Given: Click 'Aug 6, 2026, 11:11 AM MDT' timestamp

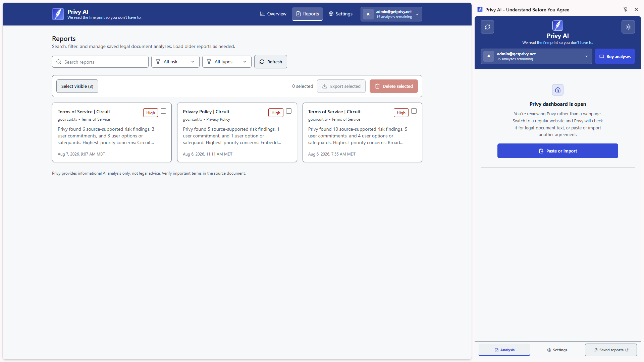Looking at the screenshot, I should [207, 154].
